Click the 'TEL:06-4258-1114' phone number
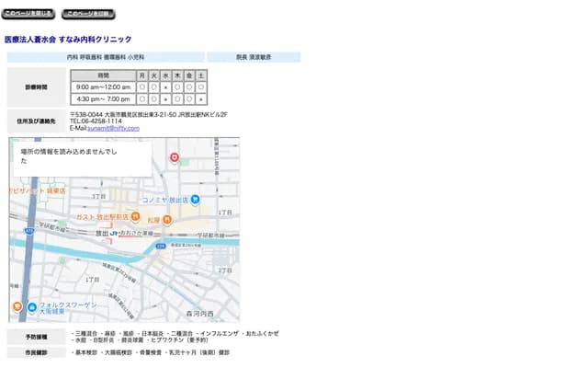588x368 pixels. tap(96, 121)
